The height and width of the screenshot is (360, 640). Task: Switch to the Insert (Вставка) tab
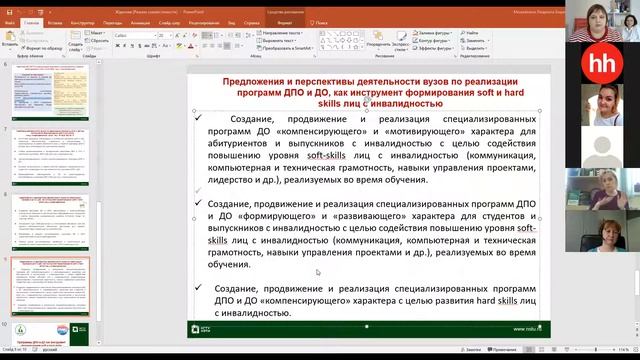55,23
